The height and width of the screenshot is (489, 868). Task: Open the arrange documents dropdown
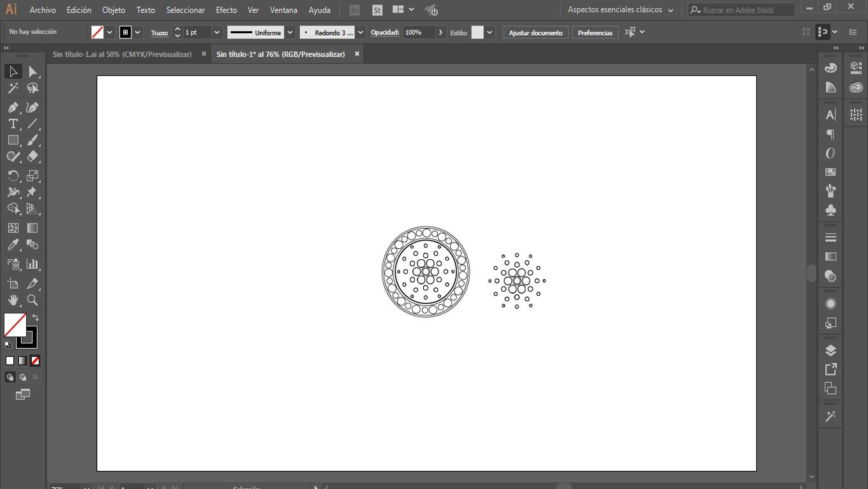pos(403,10)
